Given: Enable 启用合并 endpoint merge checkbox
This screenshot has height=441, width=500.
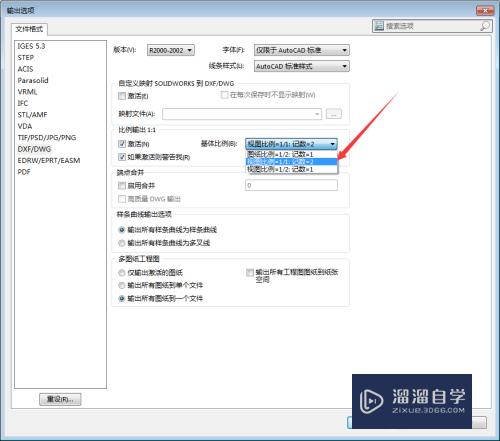Looking at the screenshot, I should (122, 185).
